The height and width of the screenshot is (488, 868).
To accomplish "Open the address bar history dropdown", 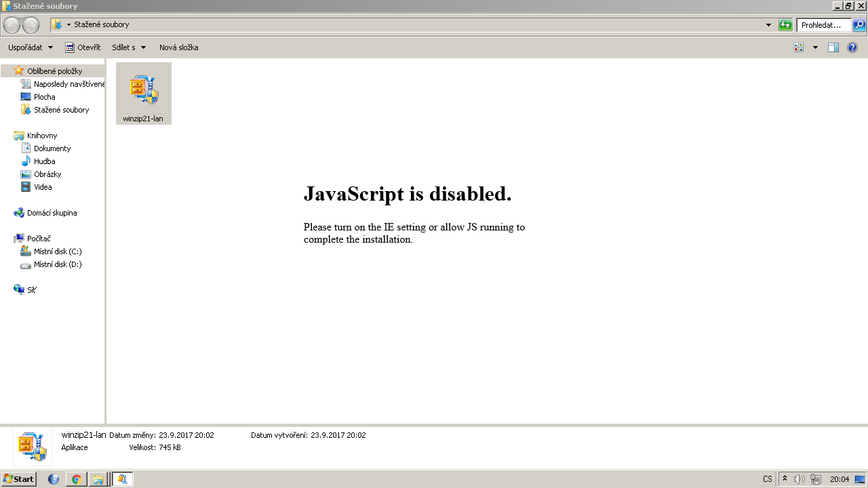I will (768, 25).
